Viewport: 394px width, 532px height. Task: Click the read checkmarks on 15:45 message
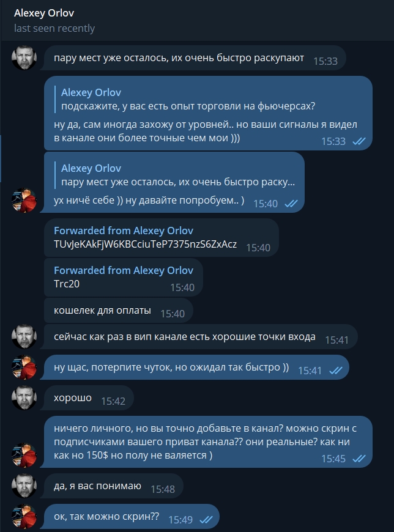coord(359,459)
